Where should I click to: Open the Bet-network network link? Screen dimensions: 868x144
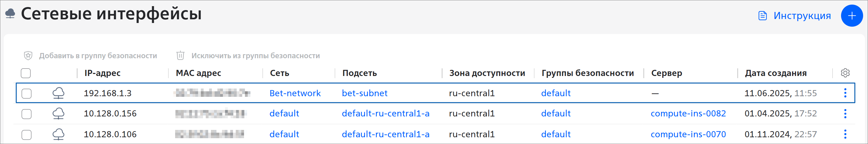point(295,93)
